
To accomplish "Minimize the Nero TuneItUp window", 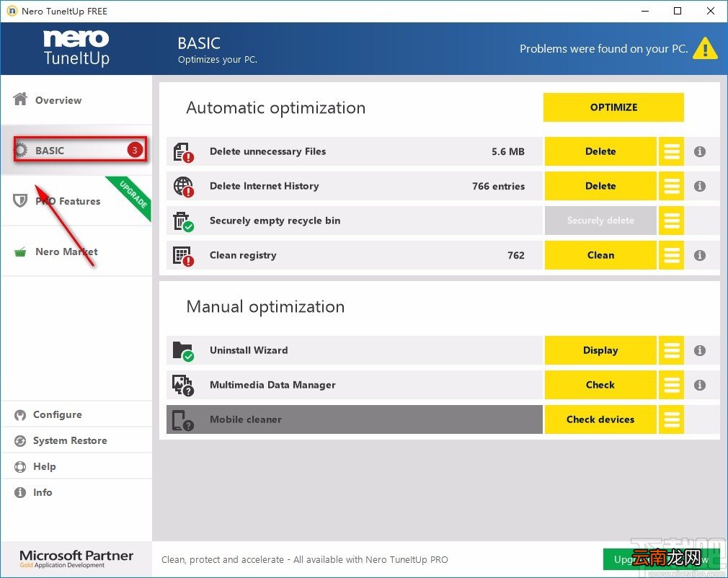I will point(645,11).
